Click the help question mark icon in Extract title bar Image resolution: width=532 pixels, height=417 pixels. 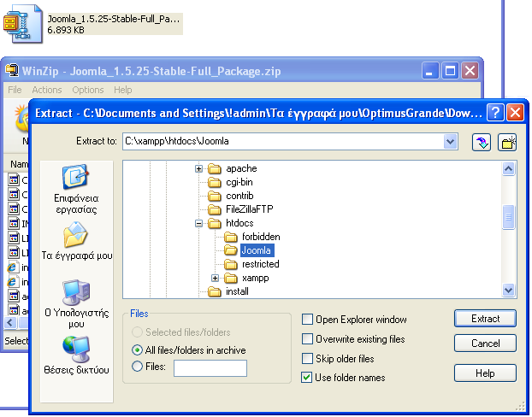pos(495,112)
